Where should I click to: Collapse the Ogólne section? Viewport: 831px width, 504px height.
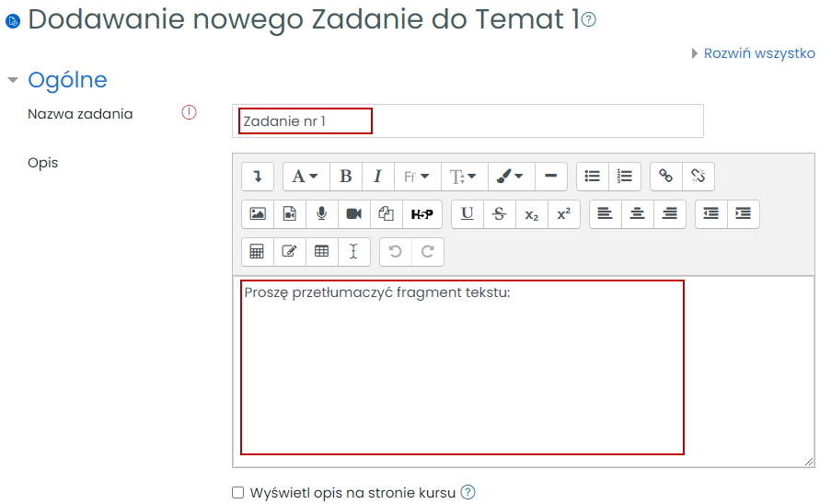(13, 80)
